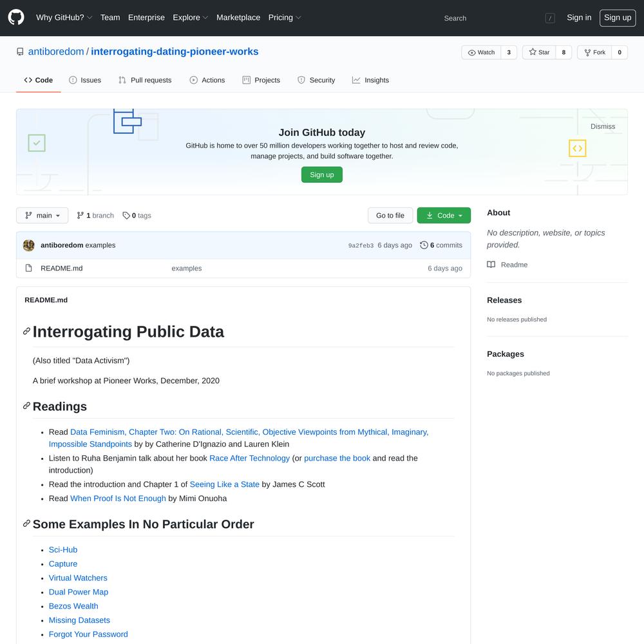This screenshot has height=644, width=644.
Task: Click the slash keyboard shortcut icon in search
Action: 550,18
